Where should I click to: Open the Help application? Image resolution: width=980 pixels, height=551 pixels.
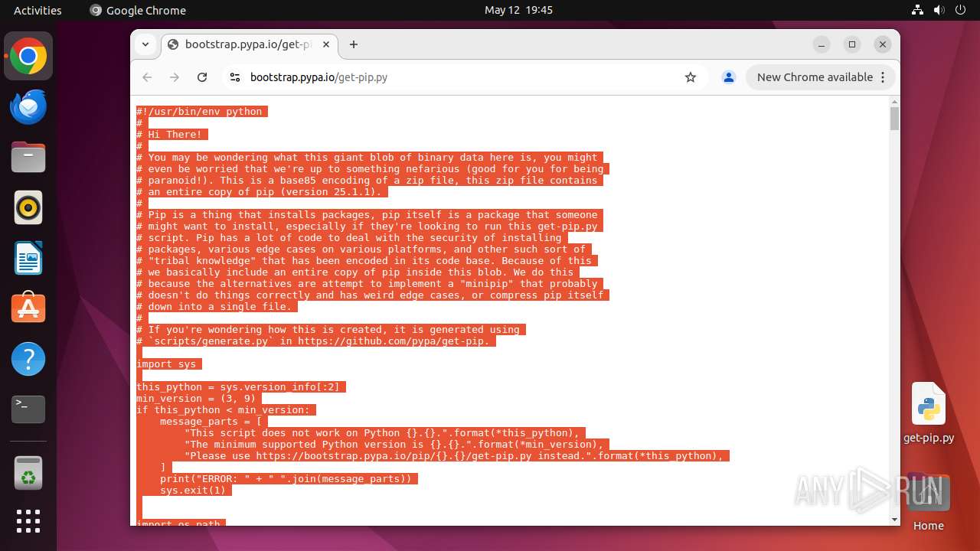(28, 359)
